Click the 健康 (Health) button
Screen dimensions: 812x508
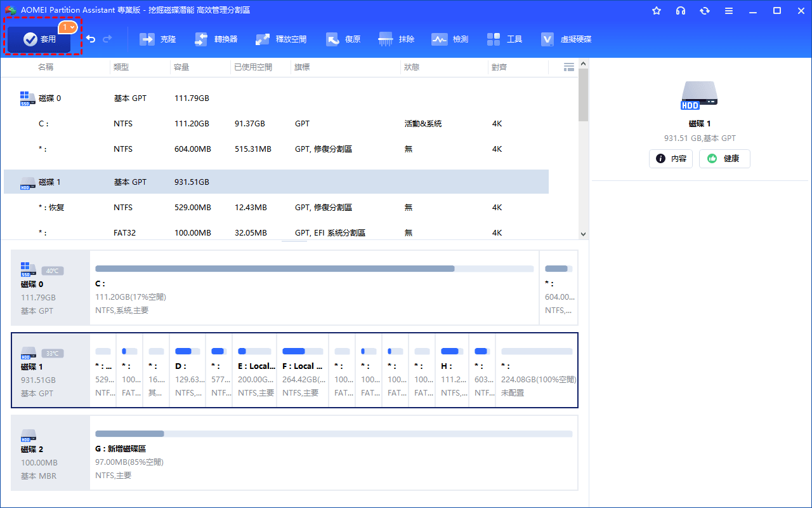tap(724, 159)
